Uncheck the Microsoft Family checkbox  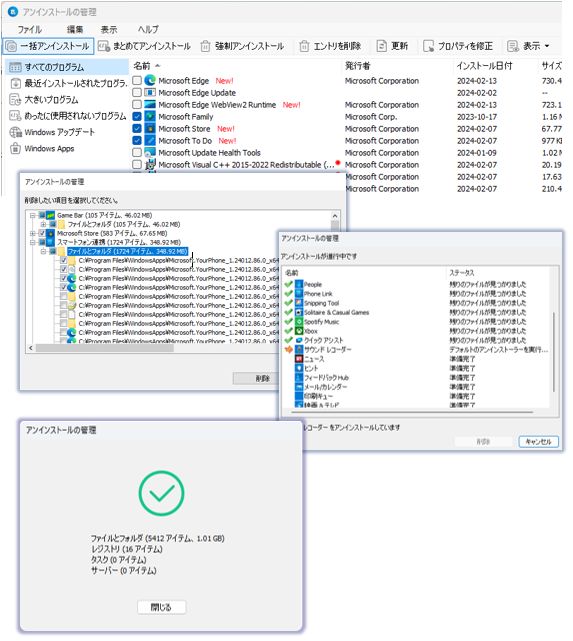[137, 117]
